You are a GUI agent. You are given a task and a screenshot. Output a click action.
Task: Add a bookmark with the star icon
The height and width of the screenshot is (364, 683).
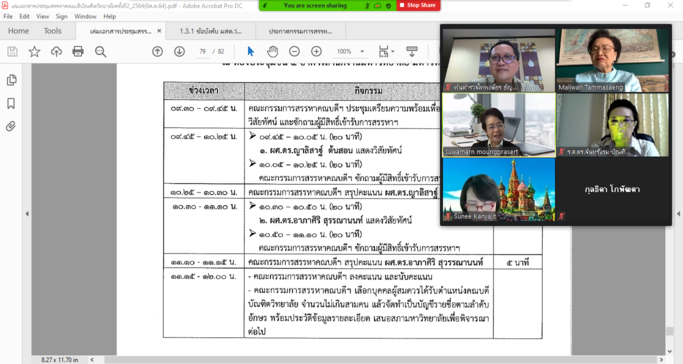click(34, 52)
